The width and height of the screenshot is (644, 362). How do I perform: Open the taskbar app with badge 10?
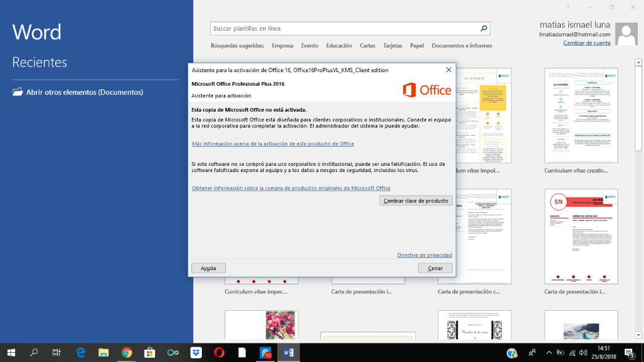(266, 353)
